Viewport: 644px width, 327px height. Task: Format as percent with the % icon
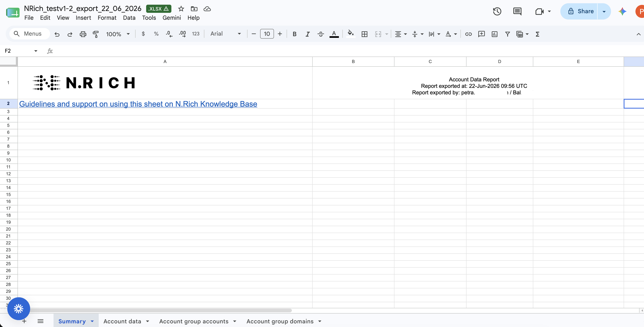click(x=156, y=34)
